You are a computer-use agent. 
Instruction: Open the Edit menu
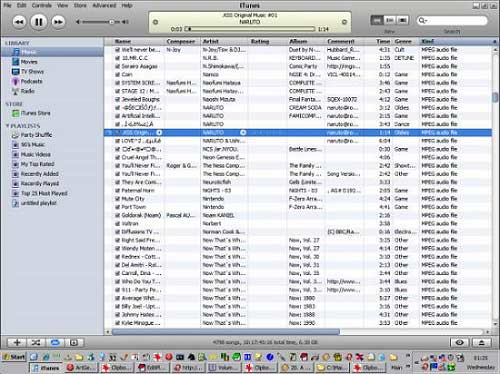21,5
